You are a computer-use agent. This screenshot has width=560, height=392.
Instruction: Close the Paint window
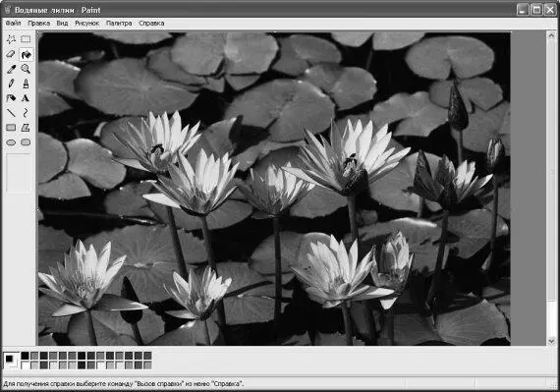pos(550,10)
